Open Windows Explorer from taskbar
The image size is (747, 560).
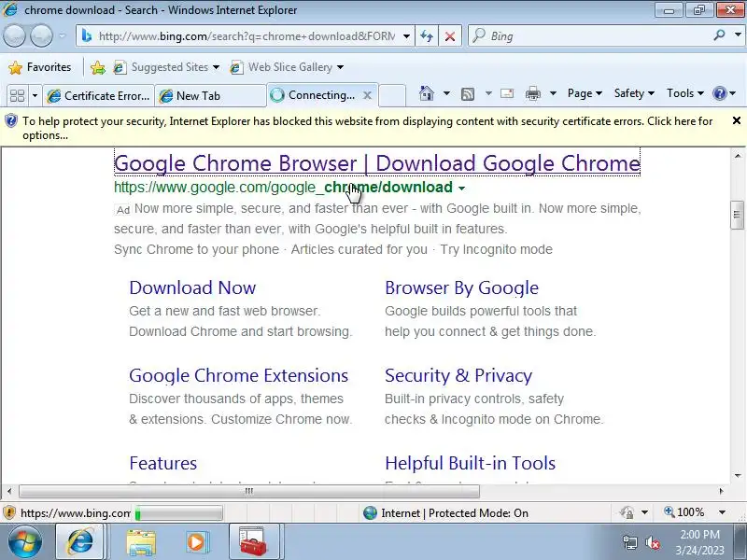point(141,542)
